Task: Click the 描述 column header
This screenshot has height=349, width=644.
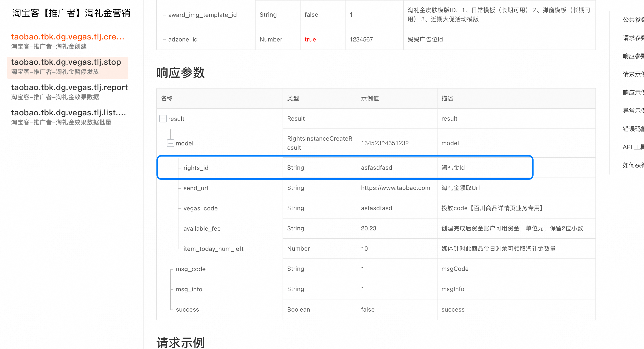Action: click(x=447, y=98)
